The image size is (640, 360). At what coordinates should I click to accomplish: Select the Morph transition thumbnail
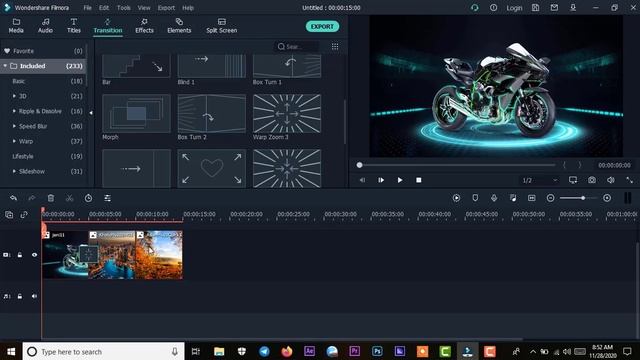136,113
